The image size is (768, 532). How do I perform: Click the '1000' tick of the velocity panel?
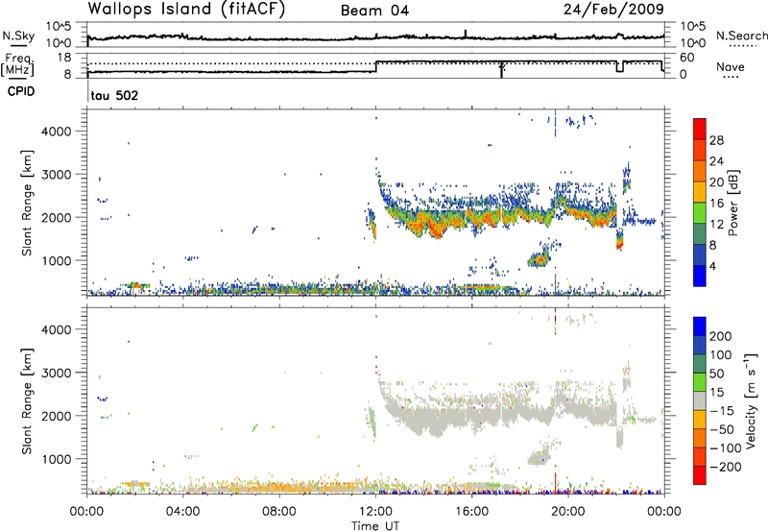point(56,459)
